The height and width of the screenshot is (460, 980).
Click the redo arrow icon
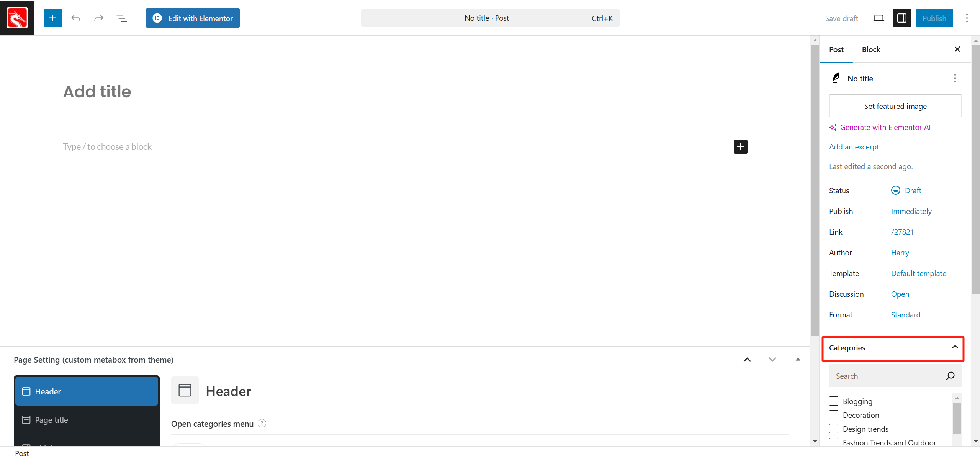click(99, 18)
